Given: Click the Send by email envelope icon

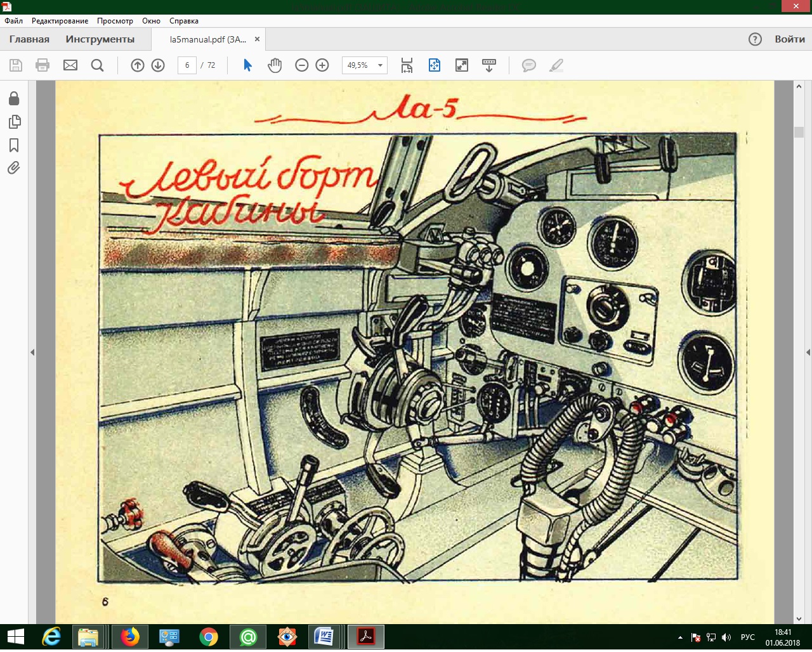Looking at the screenshot, I should pos(70,65).
